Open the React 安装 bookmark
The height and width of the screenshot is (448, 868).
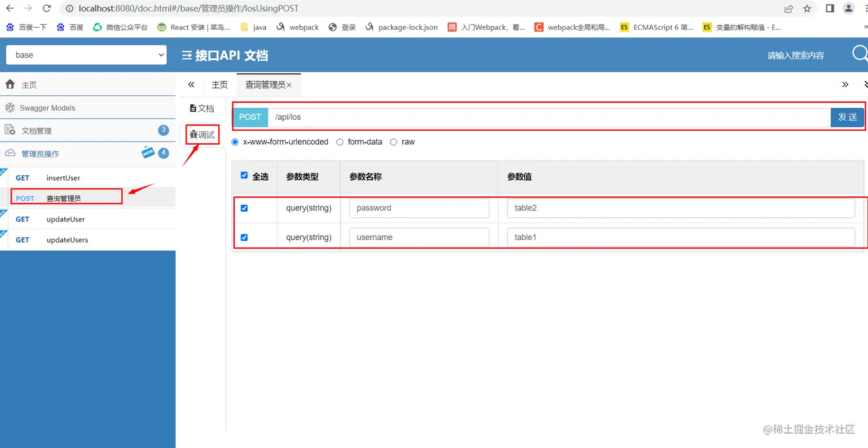click(x=193, y=27)
